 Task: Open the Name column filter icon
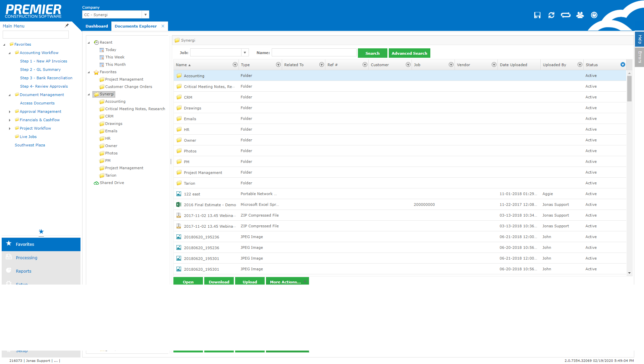235,65
